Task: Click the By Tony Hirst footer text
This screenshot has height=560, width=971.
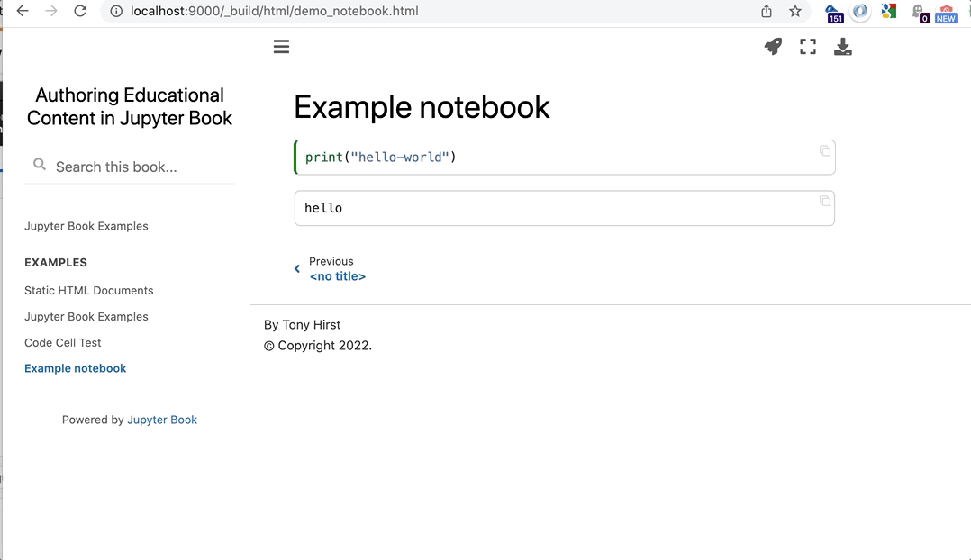Action: coord(303,325)
